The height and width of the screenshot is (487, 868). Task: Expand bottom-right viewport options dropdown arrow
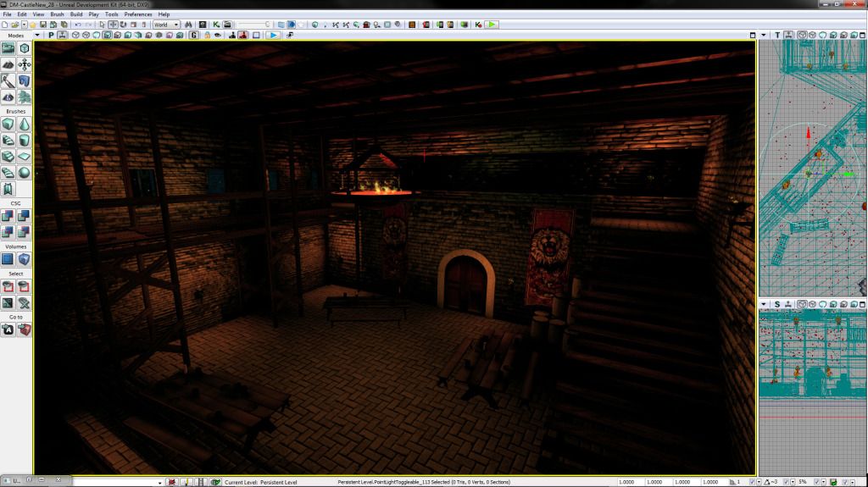(764, 304)
